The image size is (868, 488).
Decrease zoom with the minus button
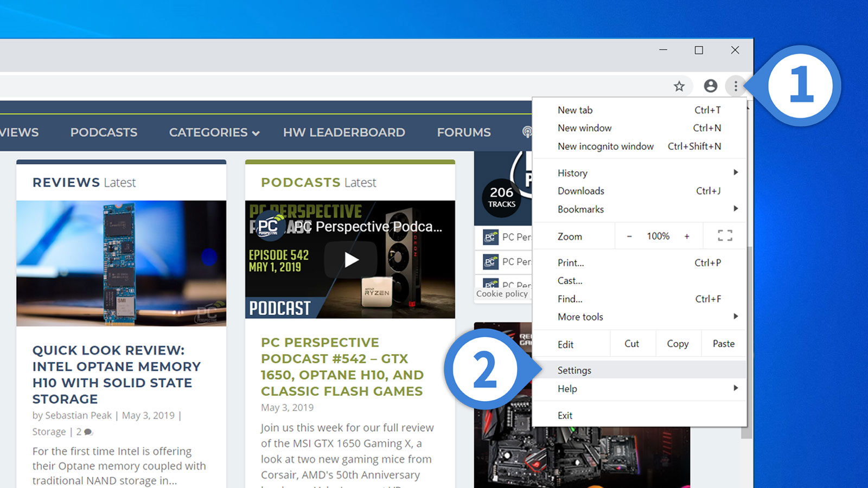(x=629, y=236)
